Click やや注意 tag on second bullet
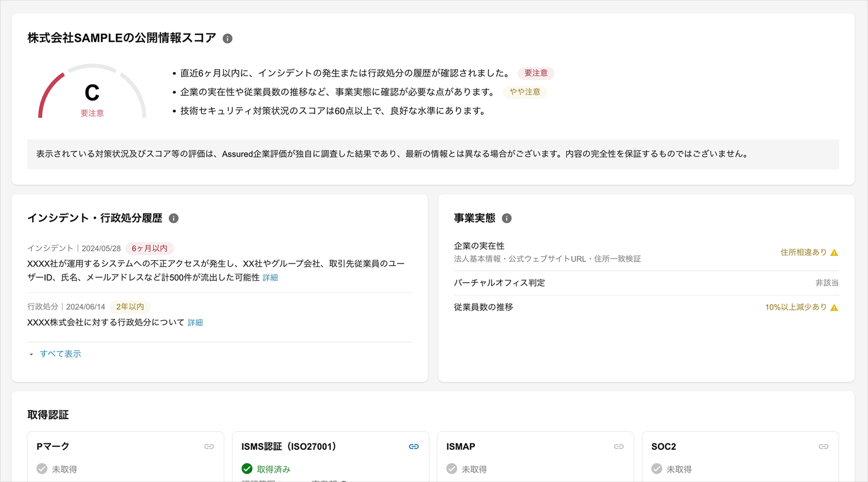868x482 pixels. coord(525,92)
